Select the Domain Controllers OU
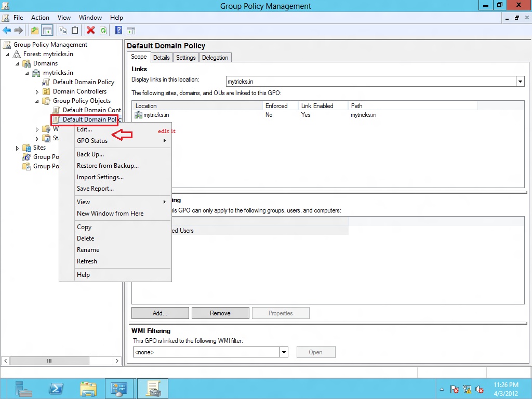 point(79,91)
